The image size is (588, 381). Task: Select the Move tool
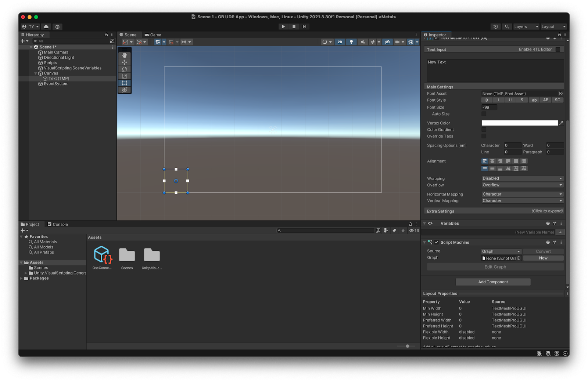[125, 62]
